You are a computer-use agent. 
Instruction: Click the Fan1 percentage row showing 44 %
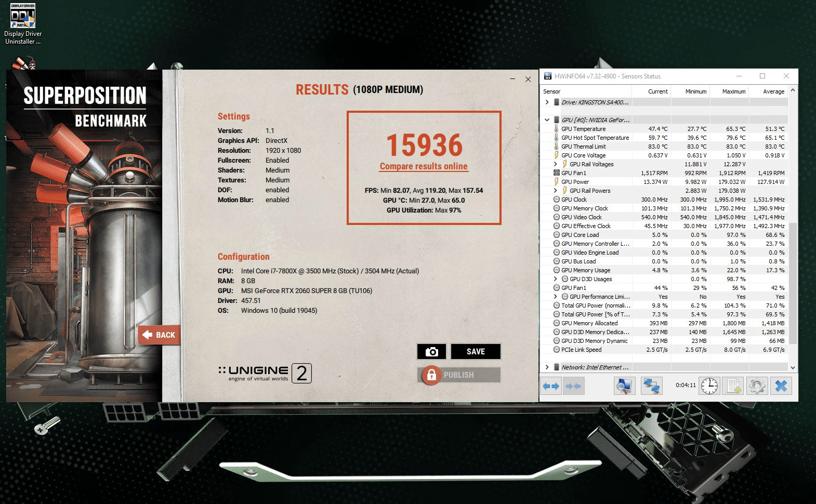pos(664,287)
